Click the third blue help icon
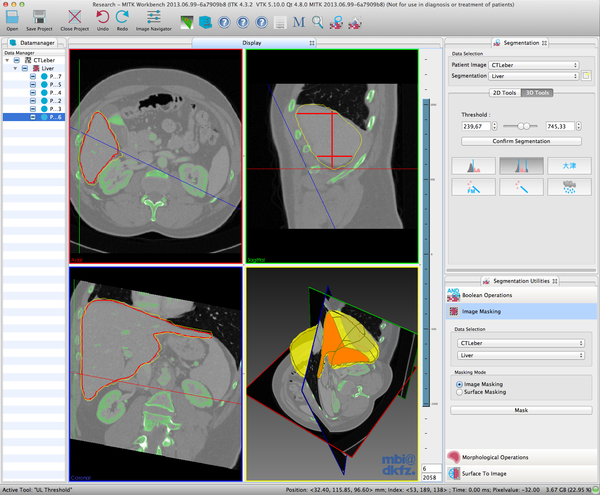This screenshot has width=600, height=495. 261,23
